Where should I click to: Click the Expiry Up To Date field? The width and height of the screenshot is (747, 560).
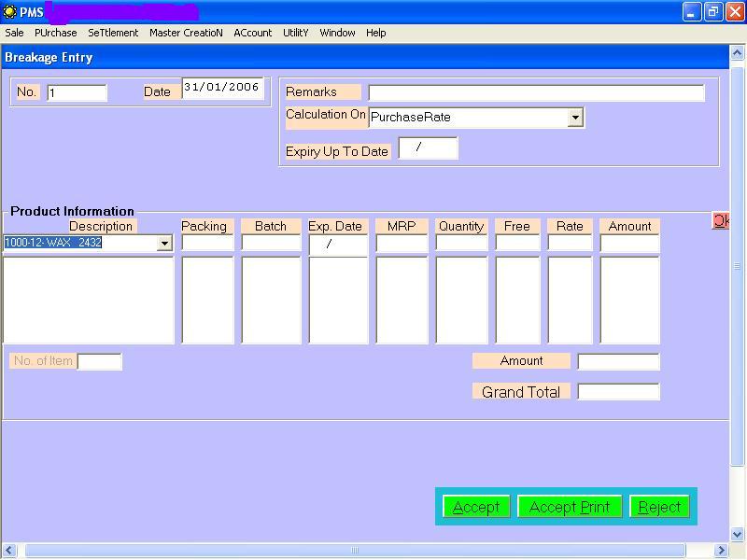[x=428, y=147]
